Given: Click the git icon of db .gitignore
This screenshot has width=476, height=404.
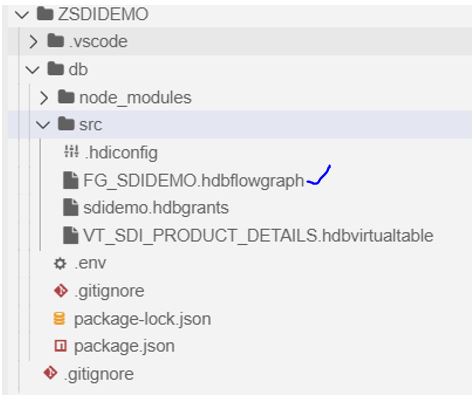Looking at the screenshot, I should pos(61,291).
